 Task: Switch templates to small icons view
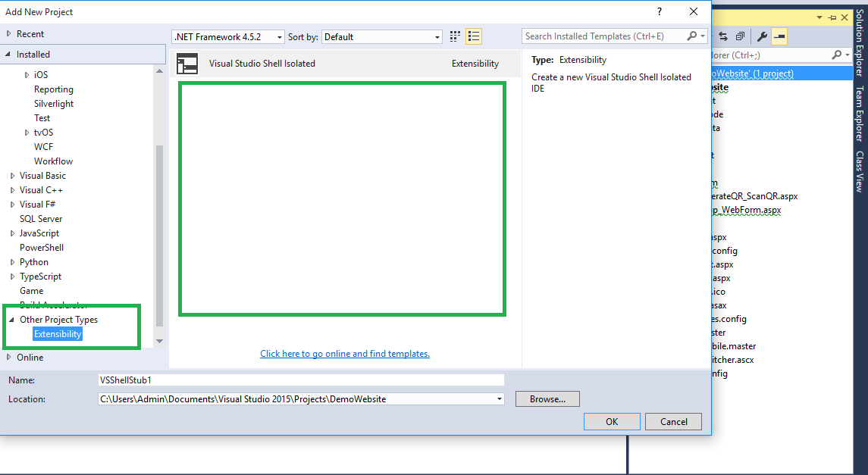[454, 36]
